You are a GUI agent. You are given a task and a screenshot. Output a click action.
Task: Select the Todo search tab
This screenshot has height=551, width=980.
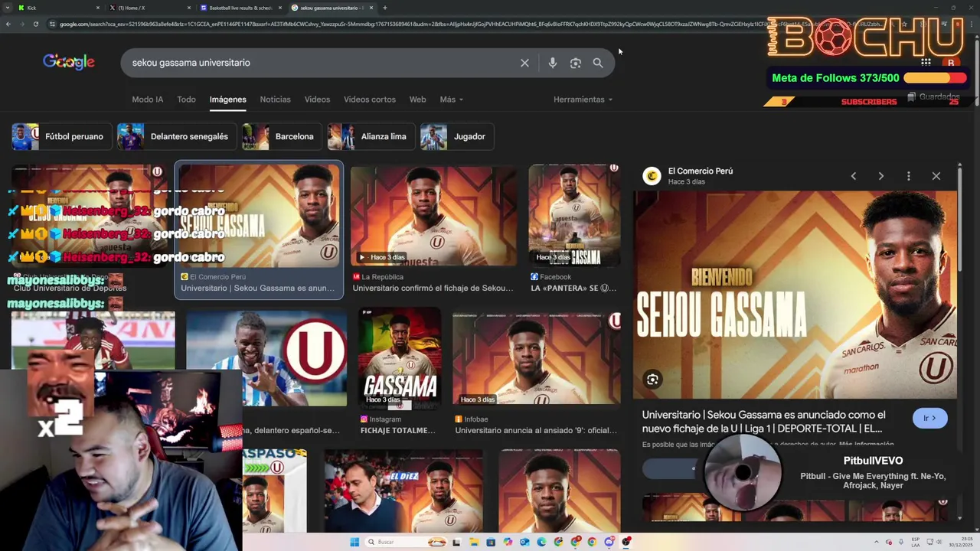pyautogui.click(x=186, y=99)
